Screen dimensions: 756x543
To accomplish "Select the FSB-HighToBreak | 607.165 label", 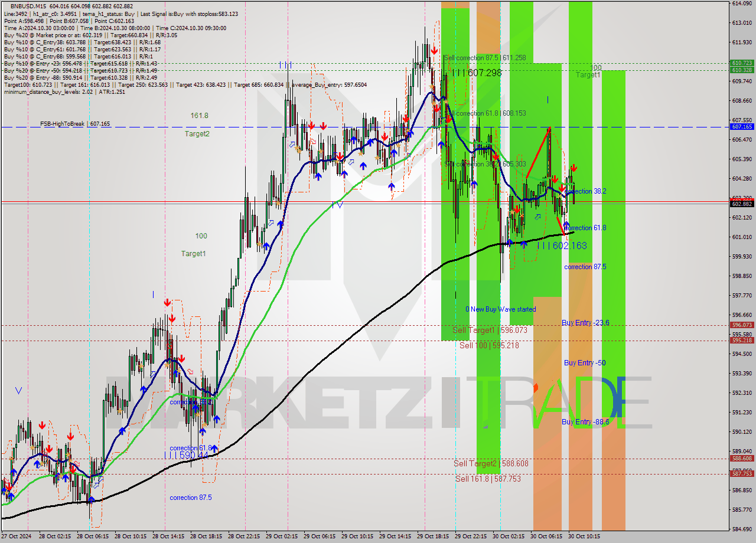I will 75,124.
